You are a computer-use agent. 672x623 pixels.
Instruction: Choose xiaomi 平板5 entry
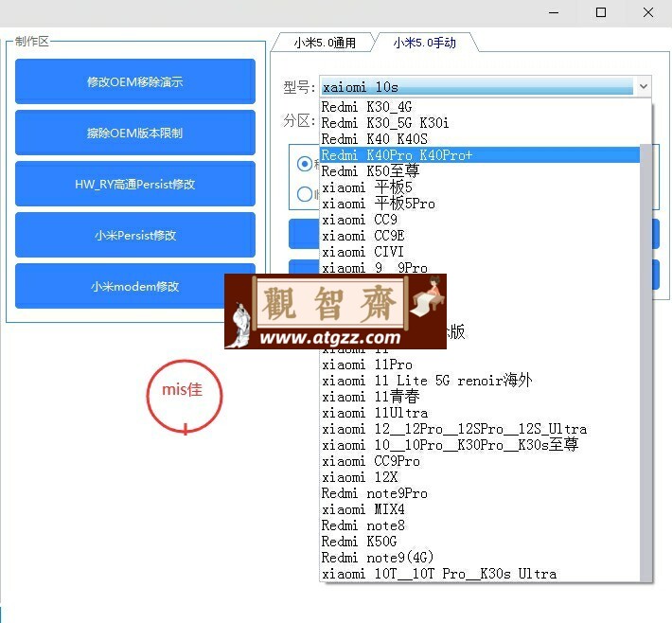tap(480, 187)
